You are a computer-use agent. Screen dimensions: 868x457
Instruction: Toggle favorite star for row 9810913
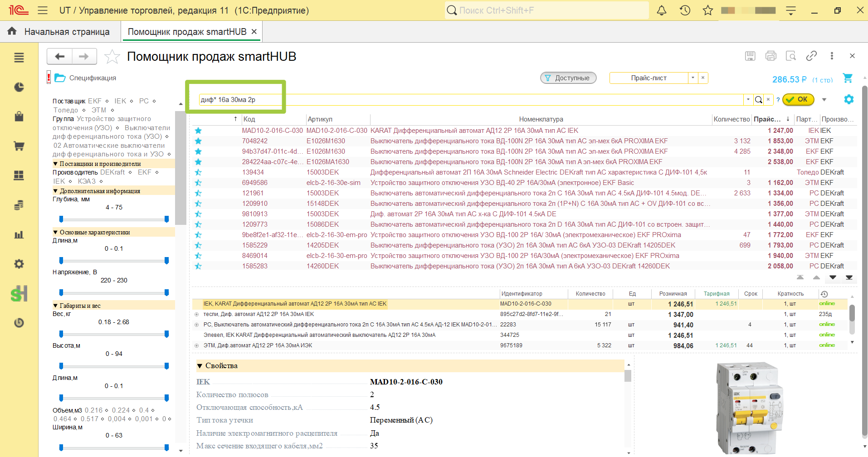click(198, 214)
